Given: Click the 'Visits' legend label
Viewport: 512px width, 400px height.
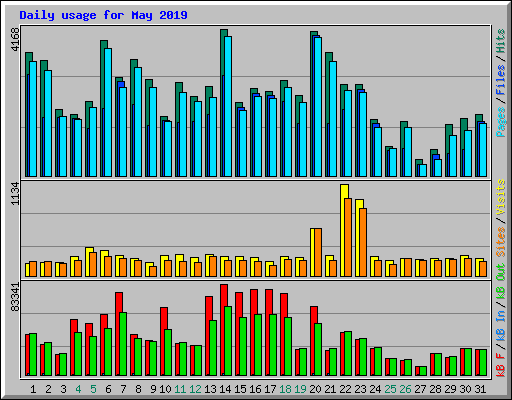Looking at the screenshot, I should coord(501,198).
